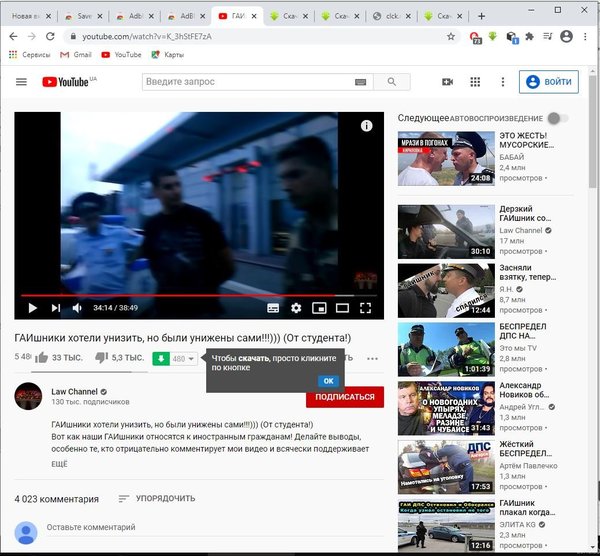Click ПОДПИСАТЬСЯ subscribe button
600x556 pixels.
point(345,397)
